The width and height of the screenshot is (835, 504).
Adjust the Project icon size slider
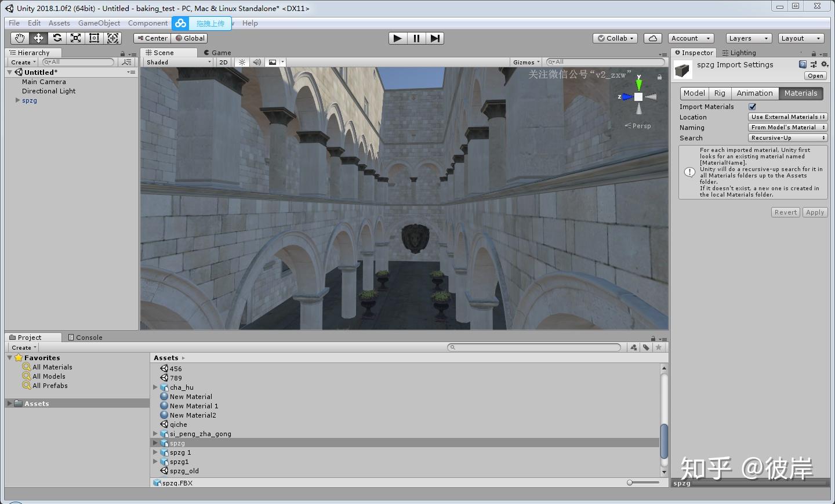(645, 483)
